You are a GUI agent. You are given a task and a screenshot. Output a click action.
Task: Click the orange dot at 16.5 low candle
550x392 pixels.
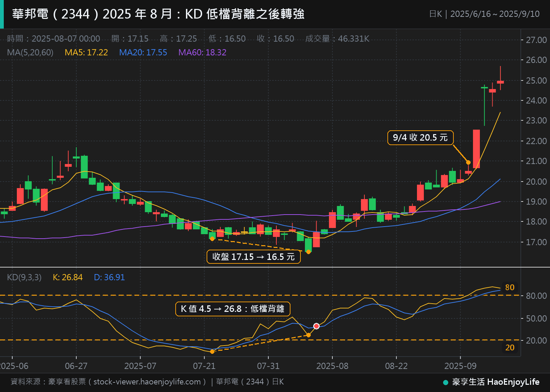308,252
